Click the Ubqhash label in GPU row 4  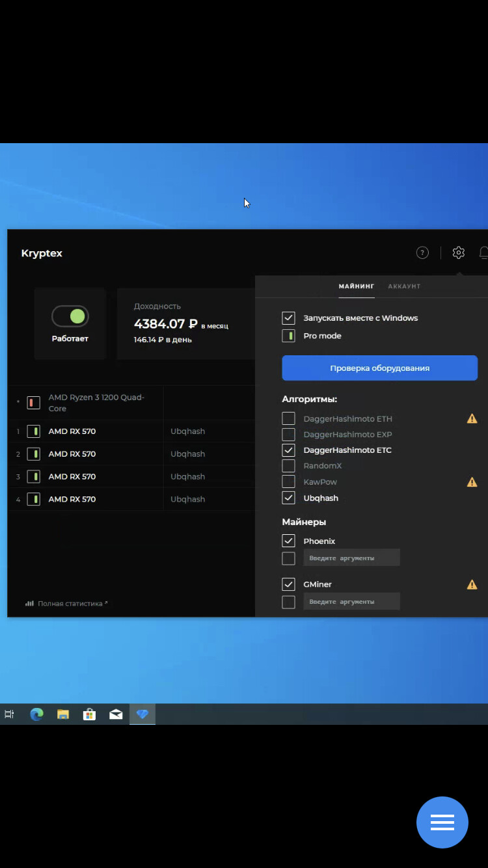(188, 500)
